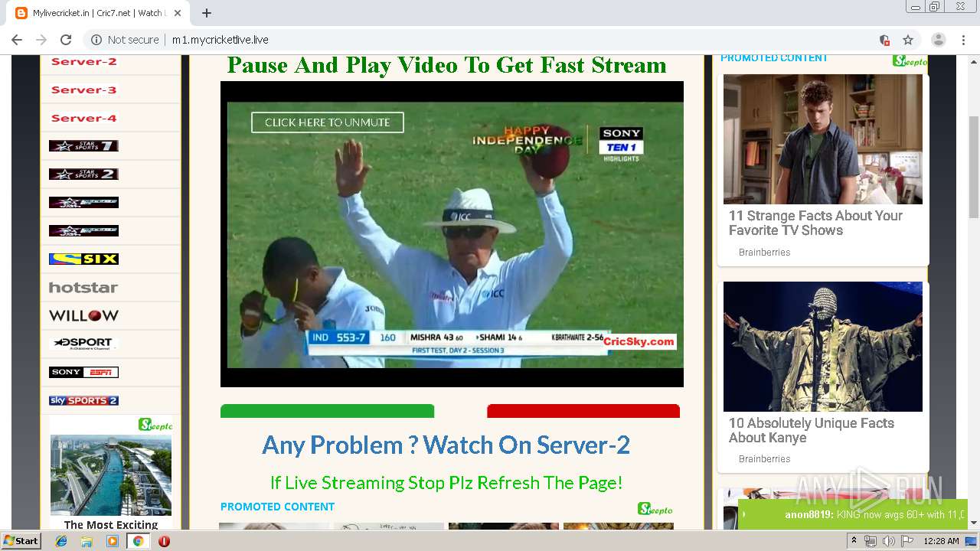Click the Sceepto logo above right ads
The image size is (980, 551).
(x=910, y=60)
